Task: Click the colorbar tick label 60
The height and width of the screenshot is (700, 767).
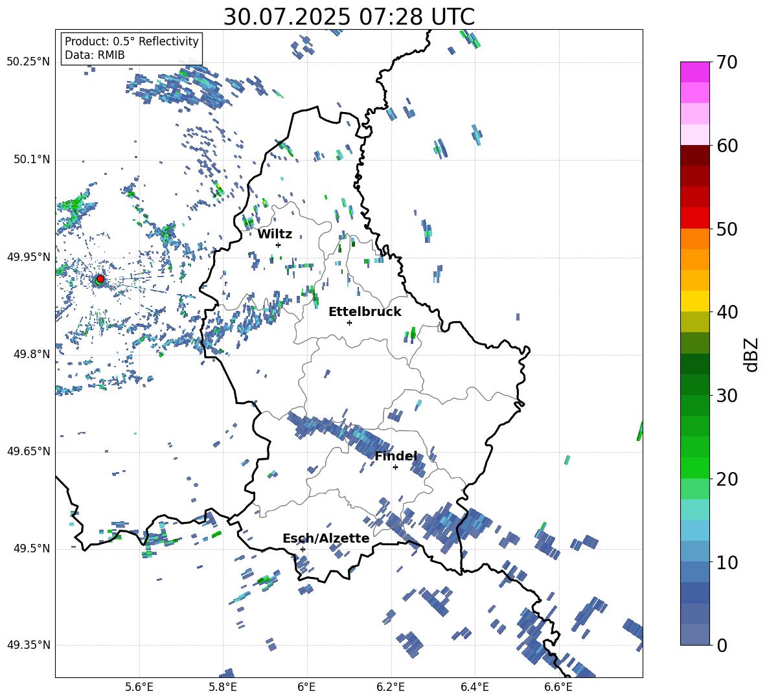Action: 727,146
